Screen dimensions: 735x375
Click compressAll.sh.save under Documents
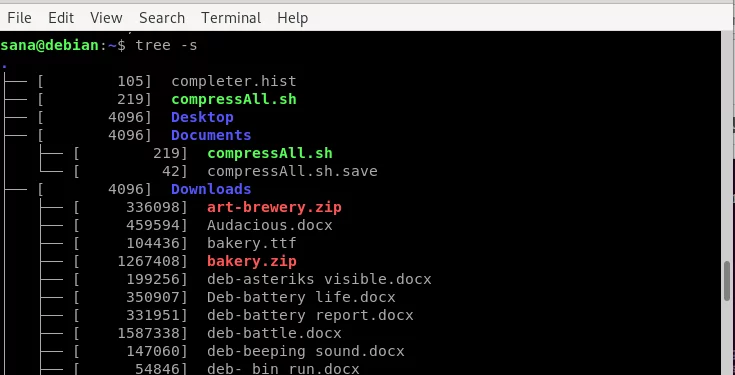coord(292,171)
